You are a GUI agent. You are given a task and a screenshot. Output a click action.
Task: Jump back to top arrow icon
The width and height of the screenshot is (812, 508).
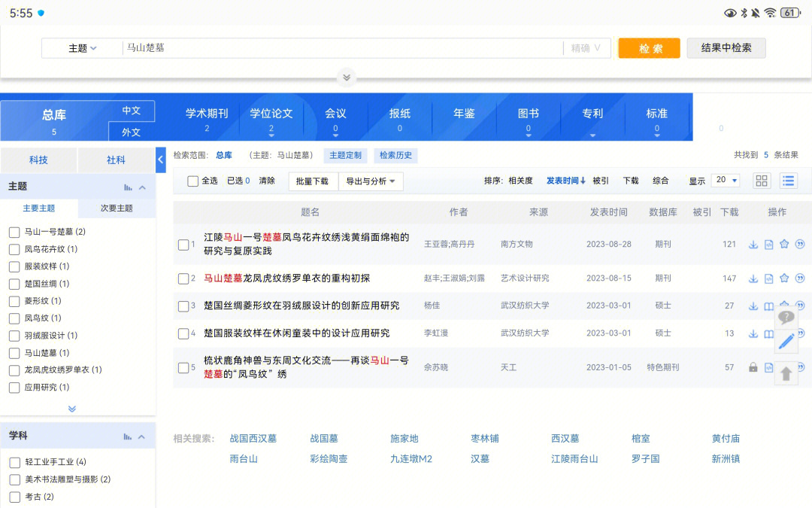786,373
